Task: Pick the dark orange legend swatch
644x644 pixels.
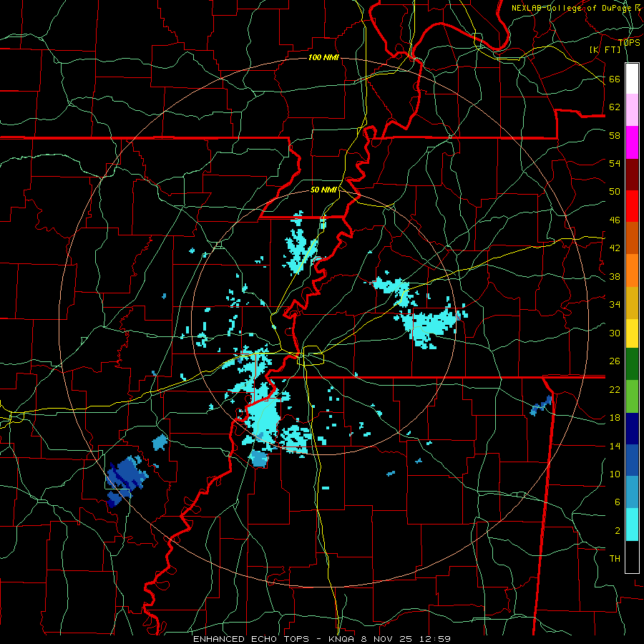Action: (632, 238)
